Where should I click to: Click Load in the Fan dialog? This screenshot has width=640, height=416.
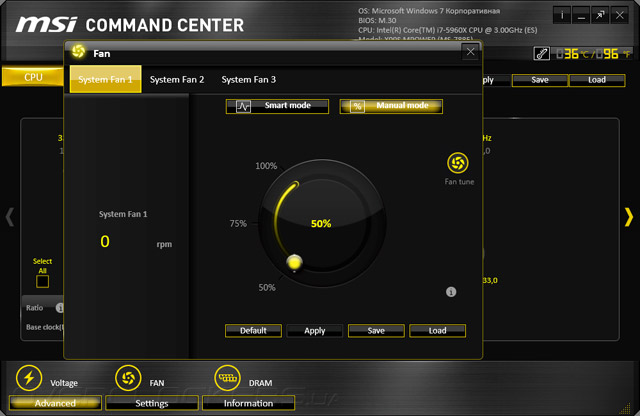(438, 331)
